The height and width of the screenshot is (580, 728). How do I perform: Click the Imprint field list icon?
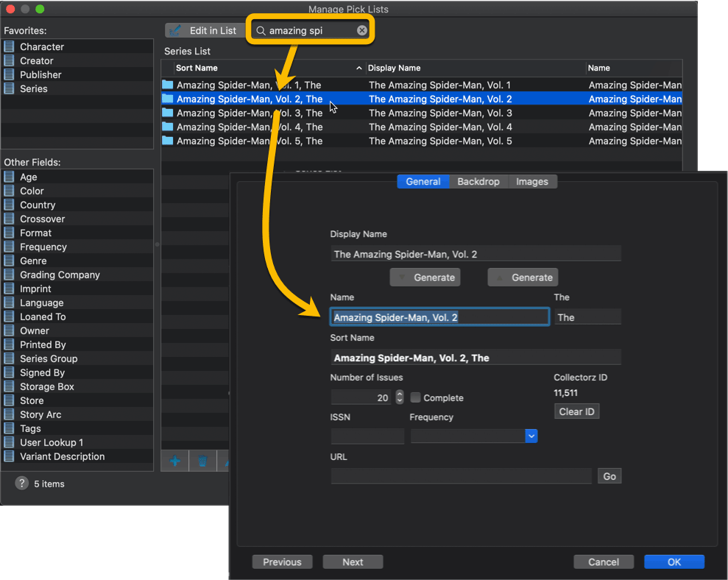pyautogui.click(x=9, y=289)
